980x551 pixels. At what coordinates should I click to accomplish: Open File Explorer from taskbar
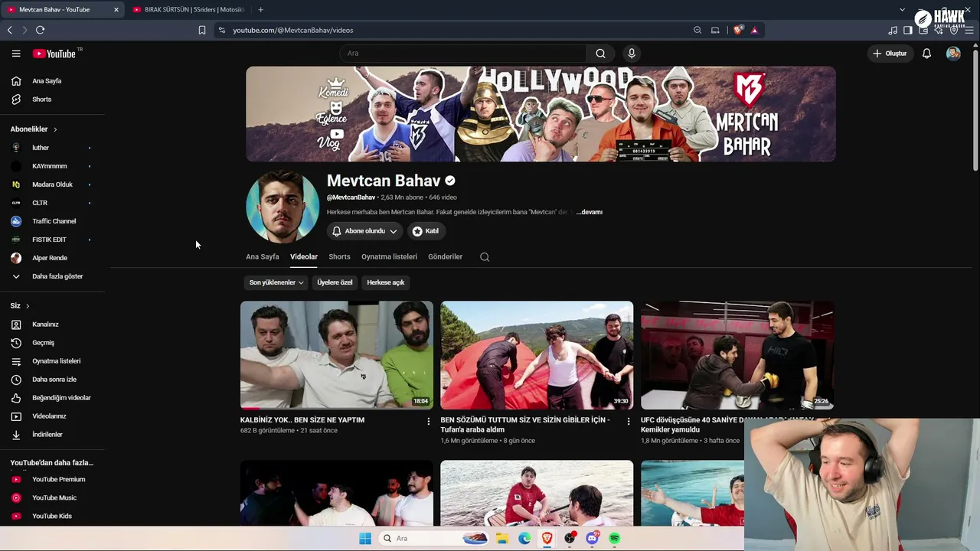tap(501, 538)
